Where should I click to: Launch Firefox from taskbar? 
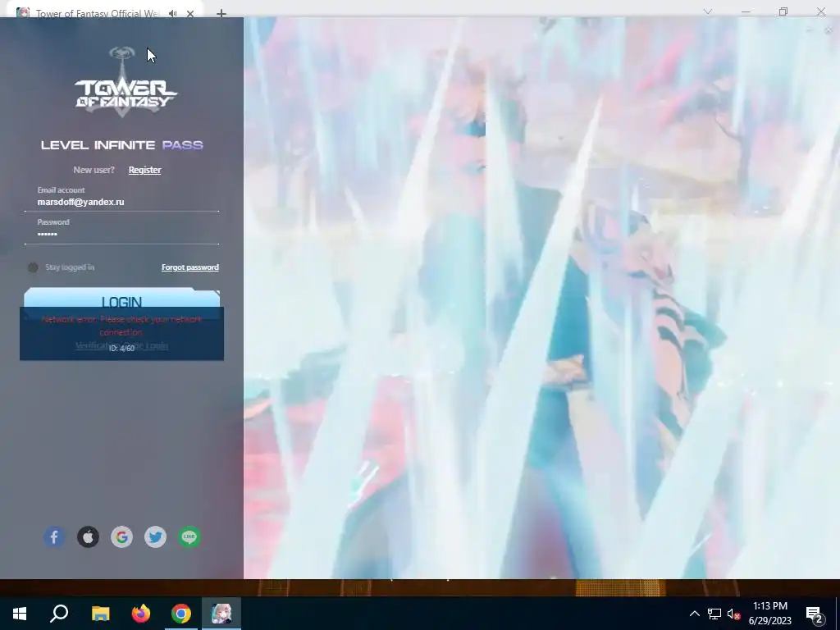(x=141, y=614)
